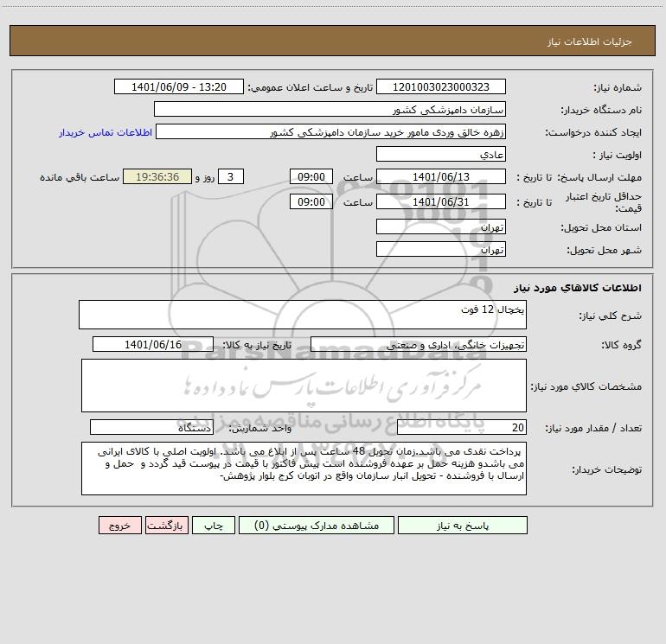The height and width of the screenshot is (644, 666).
Task: Click the countdown timer 19:36:36
Action: point(157,176)
